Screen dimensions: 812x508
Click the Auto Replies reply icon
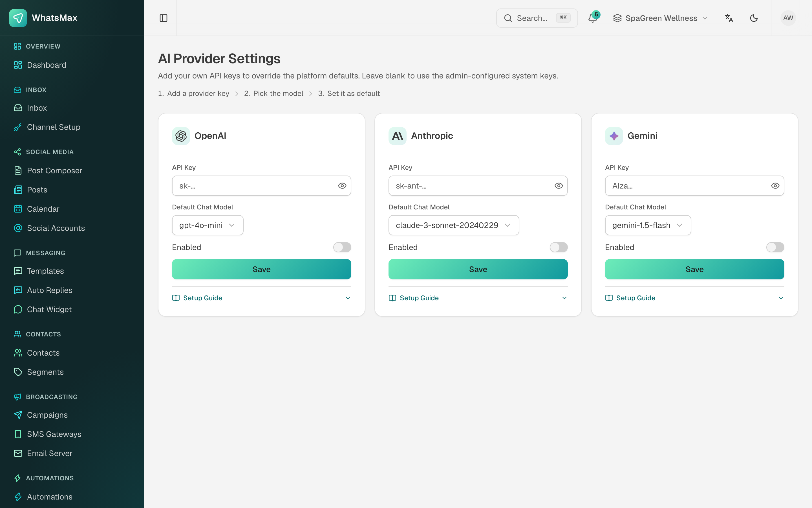pos(18,290)
